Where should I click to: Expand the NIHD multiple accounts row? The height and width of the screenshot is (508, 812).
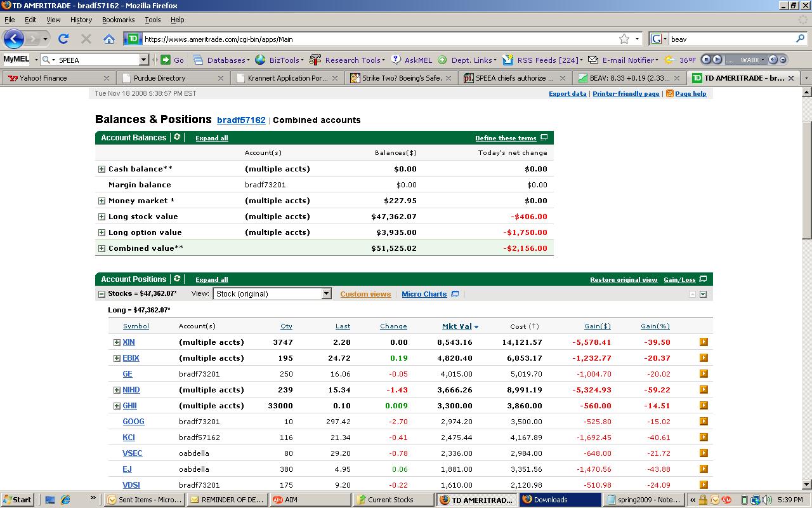(x=117, y=390)
